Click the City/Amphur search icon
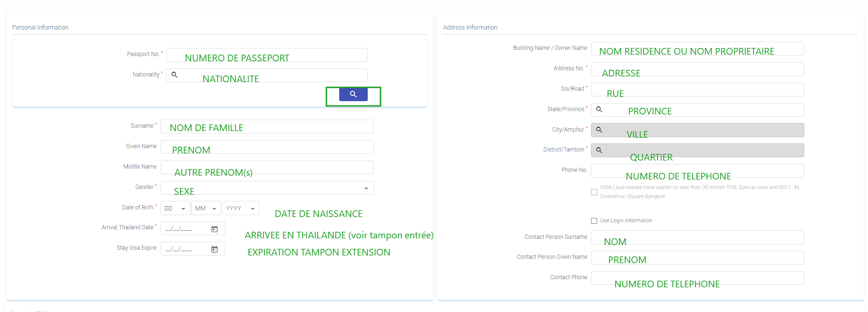 pos(599,130)
